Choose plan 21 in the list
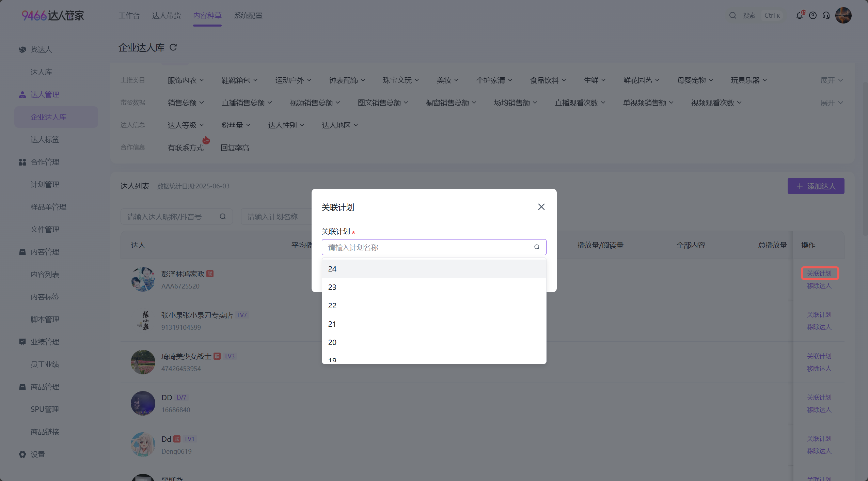 434,324
